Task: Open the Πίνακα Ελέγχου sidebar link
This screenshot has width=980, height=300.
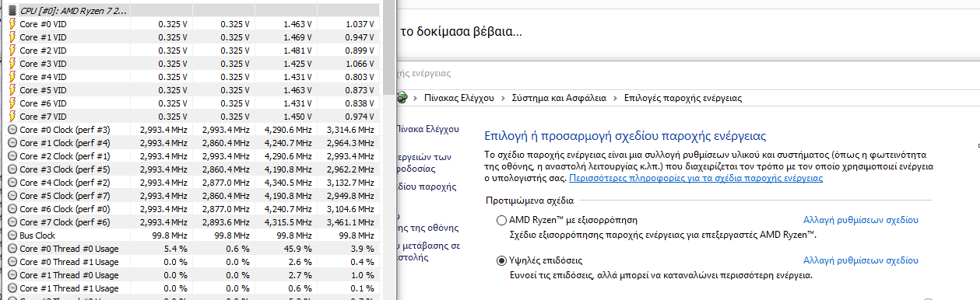Action: pos(427,129)
